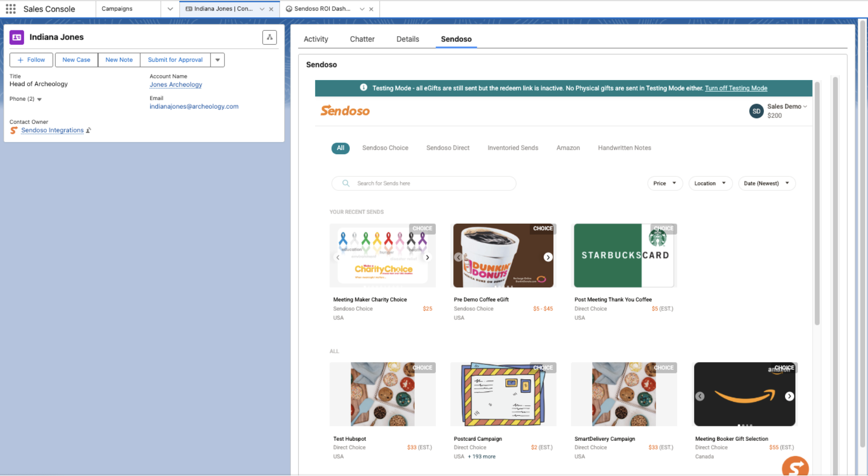Click the orange Sendoso floating button

pyautogui.click(x=795, y=466)
